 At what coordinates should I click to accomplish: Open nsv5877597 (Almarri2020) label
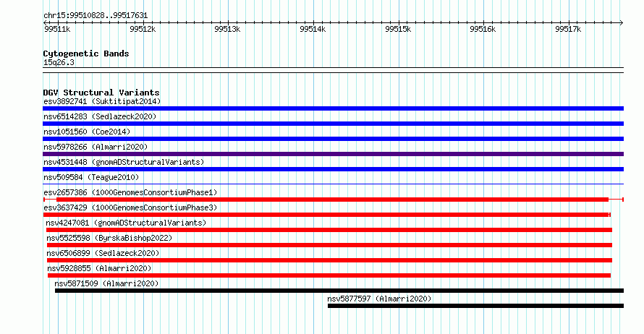coord(379,299)
